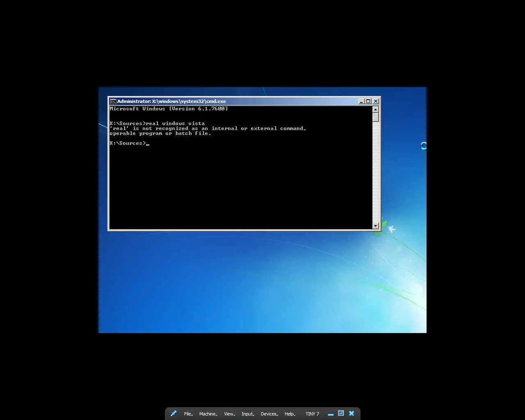Viewport: 525px width, 420px height.
Task: Maximize the cmd.exe window
Action: 368,101
